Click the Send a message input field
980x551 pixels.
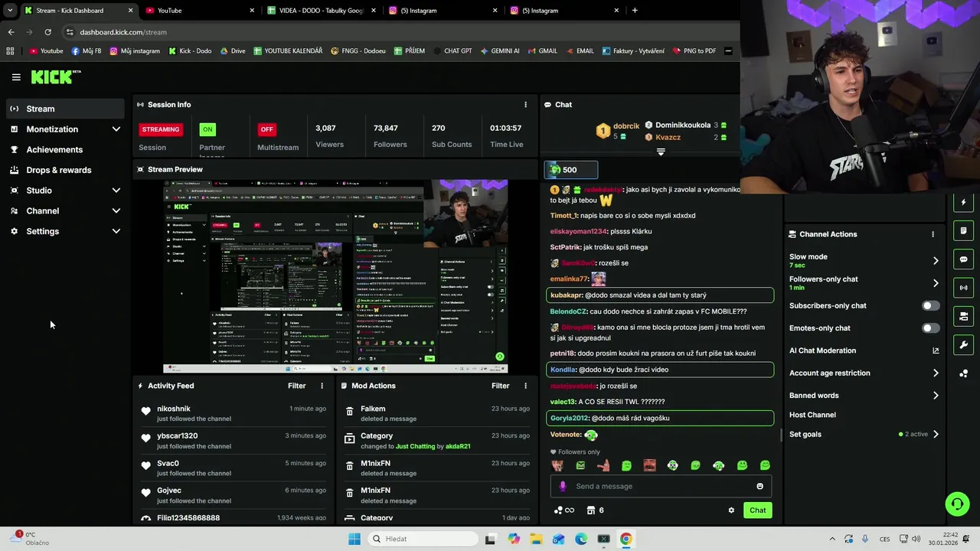click(x=661, y=486)
